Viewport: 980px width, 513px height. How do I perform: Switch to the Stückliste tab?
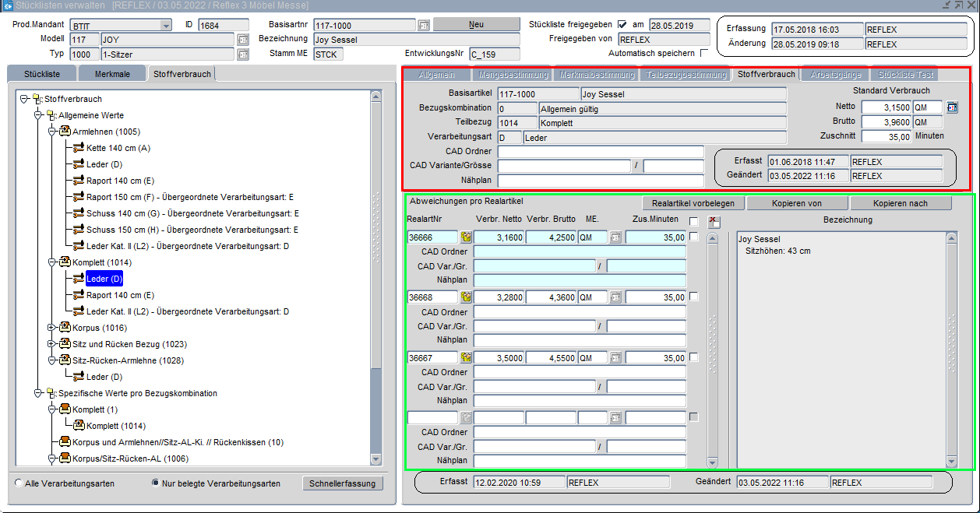[x=43, y=74]
